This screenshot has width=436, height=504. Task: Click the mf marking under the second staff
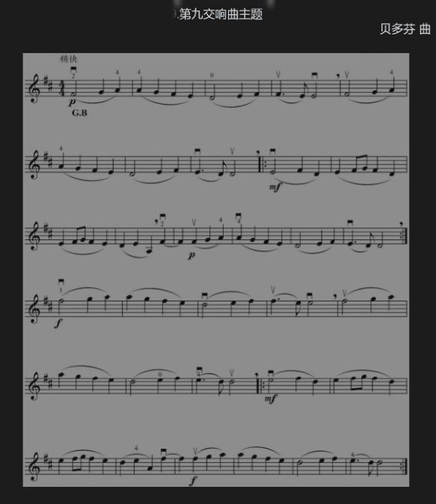[x=275, y=186]
